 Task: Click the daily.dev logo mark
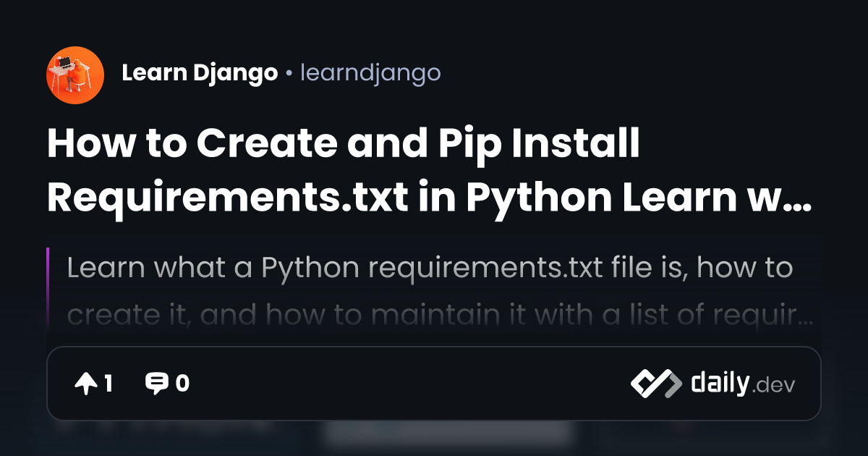coord(655,384)
